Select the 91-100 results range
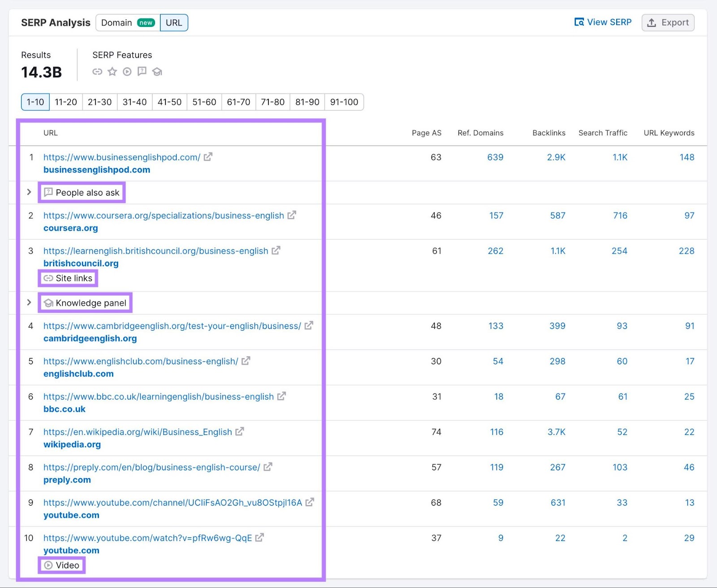 pyautogui.click(x=344, y=102)
